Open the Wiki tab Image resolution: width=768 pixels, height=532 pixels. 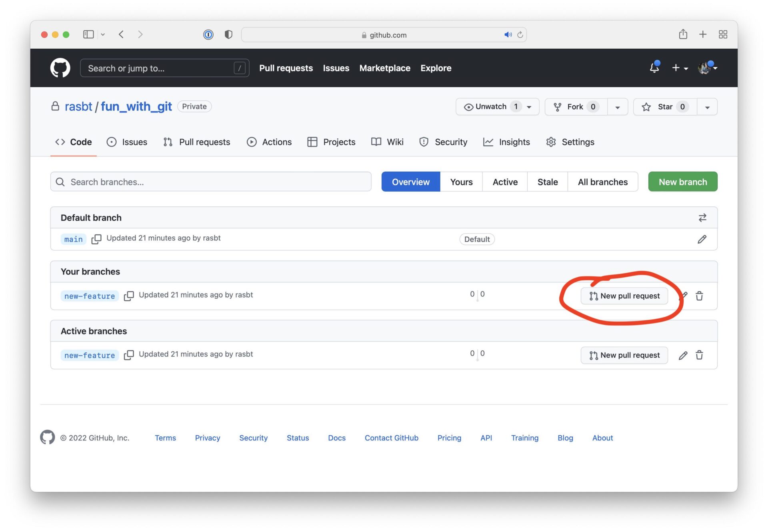click(387, 142)
